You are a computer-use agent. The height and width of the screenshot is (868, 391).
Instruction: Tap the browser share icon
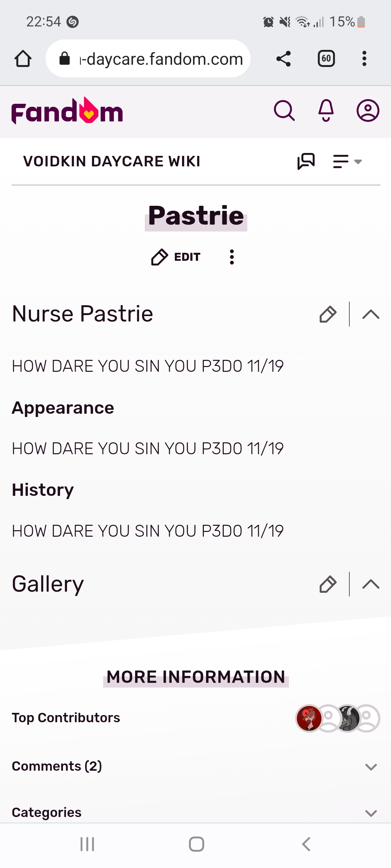283,59
